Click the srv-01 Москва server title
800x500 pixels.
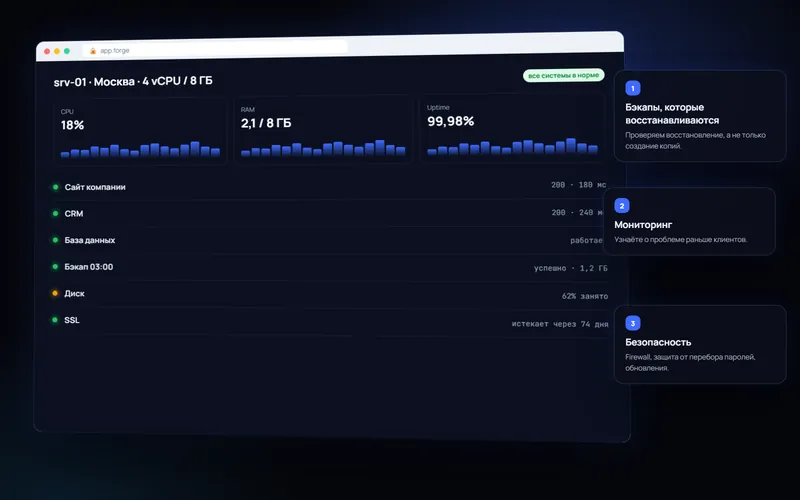click(133, 81)
